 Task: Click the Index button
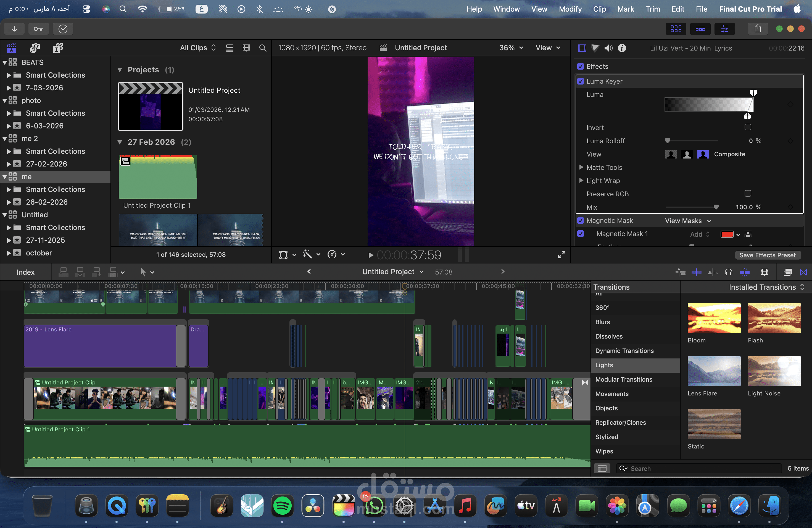(26, 272)
